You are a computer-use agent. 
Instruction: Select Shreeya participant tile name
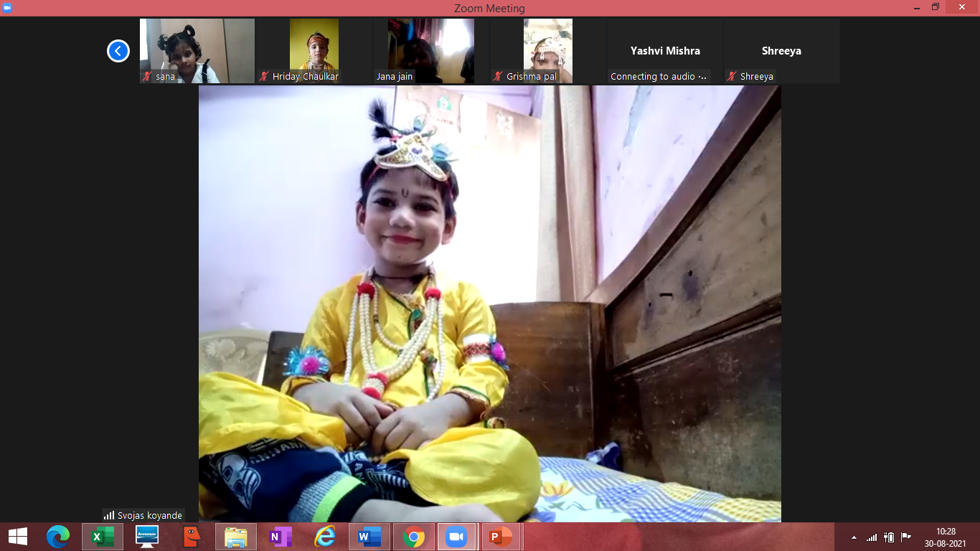point(781,51)
